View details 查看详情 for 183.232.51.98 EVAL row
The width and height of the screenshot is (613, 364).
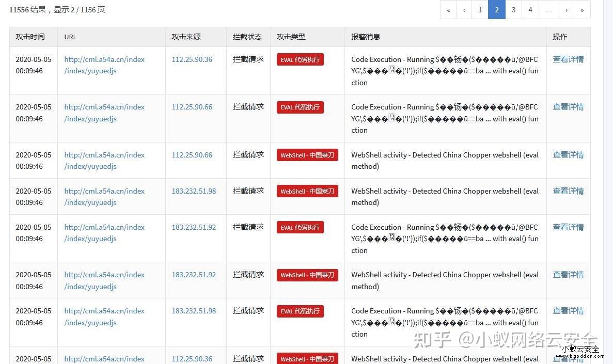[568, 311]
